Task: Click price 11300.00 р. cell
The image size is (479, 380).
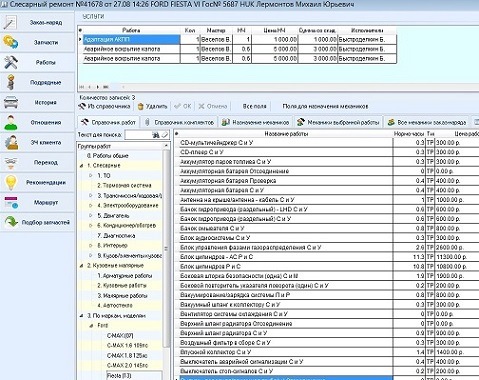Action: click(x=457, y=257)
